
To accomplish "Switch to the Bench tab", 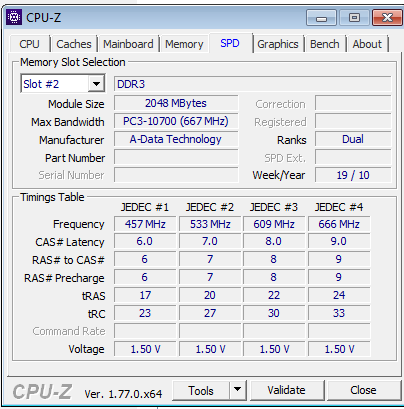I will pos(325,44).
